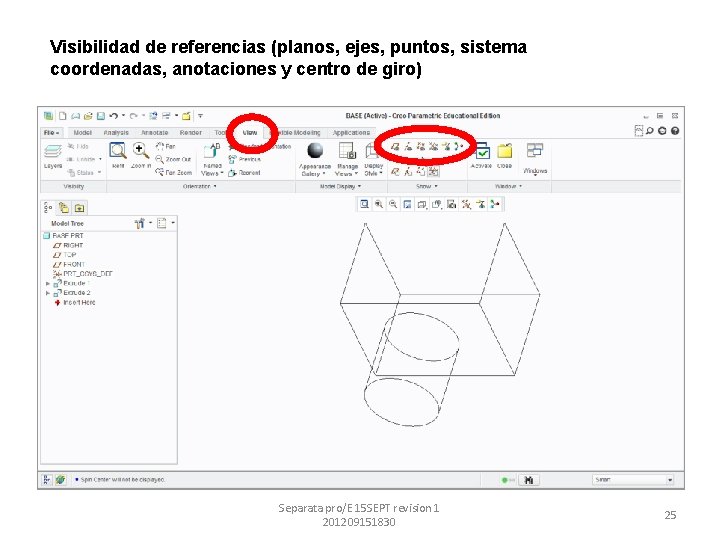Select PRT_CSYS_DEF in Model Tree
This screenshot has width=720, height=540.
(83, 274)
